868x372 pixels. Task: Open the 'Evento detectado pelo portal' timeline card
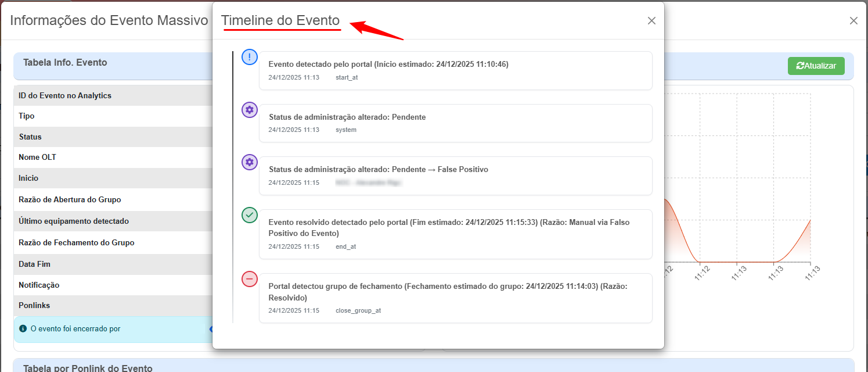[455, 70]
